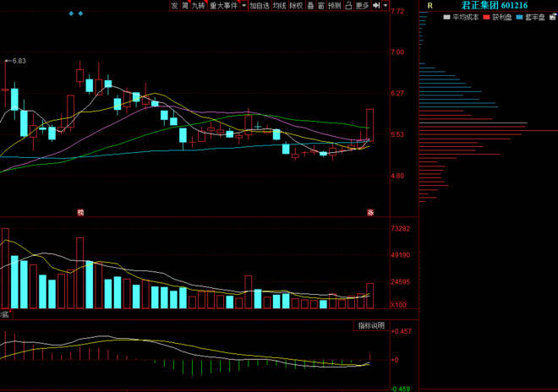Select the 除权 ex-rights menu item
The image size is (558, 392).
[x=296, y=5]
